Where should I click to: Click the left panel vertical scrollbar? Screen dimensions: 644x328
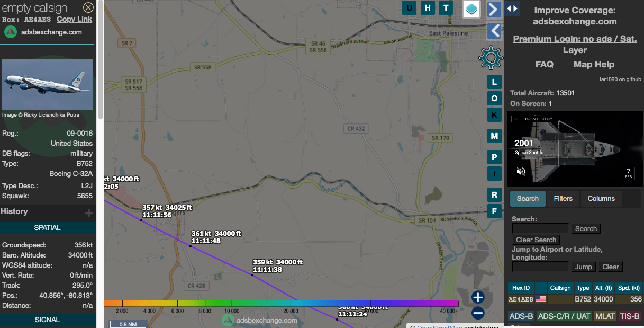click(100, 59)
